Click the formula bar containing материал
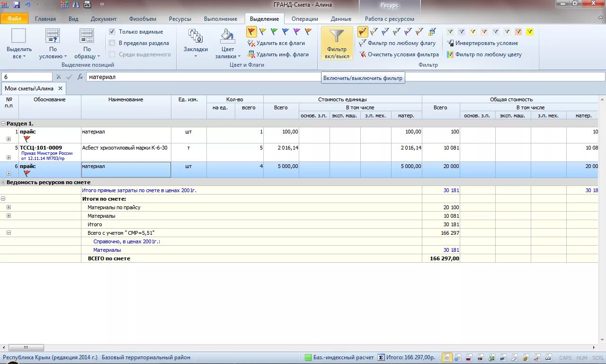Image resolution: width=606 pixels, height=364 pixels. [x=346, y=77]
